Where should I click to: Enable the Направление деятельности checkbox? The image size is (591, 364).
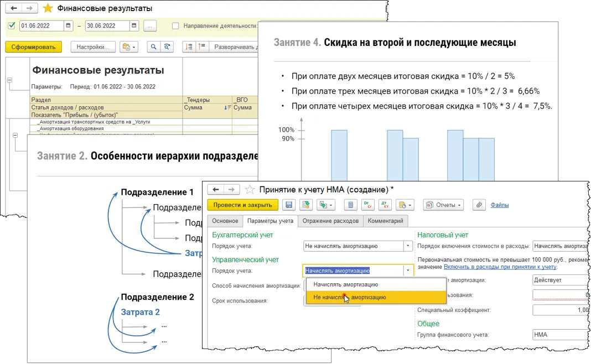[x=175, y=25]
